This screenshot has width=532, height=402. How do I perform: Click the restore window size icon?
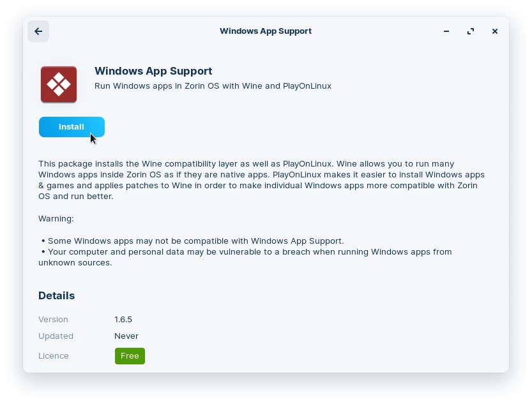(x=471, y=31)
